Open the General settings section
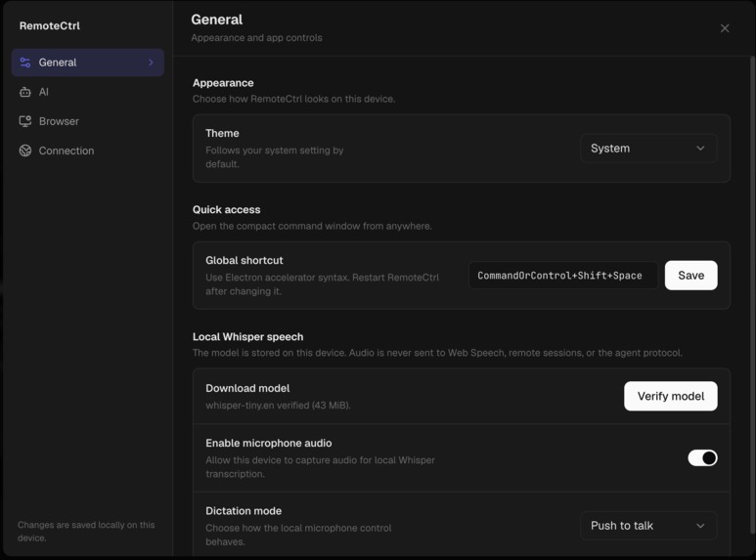The height and width of the screenshot is (560, 756). pos(88,63)
